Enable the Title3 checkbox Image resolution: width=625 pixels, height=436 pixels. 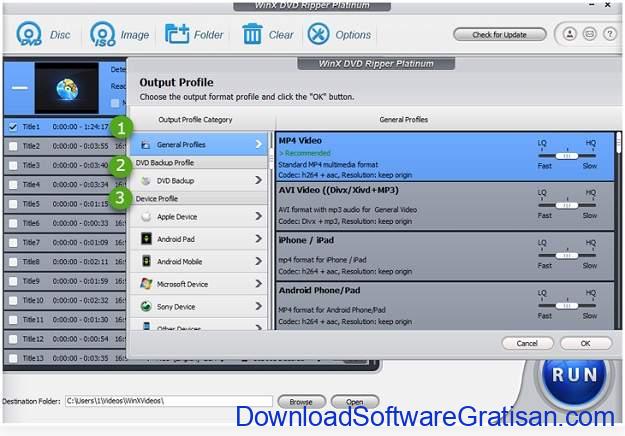(x=13, y=165)
